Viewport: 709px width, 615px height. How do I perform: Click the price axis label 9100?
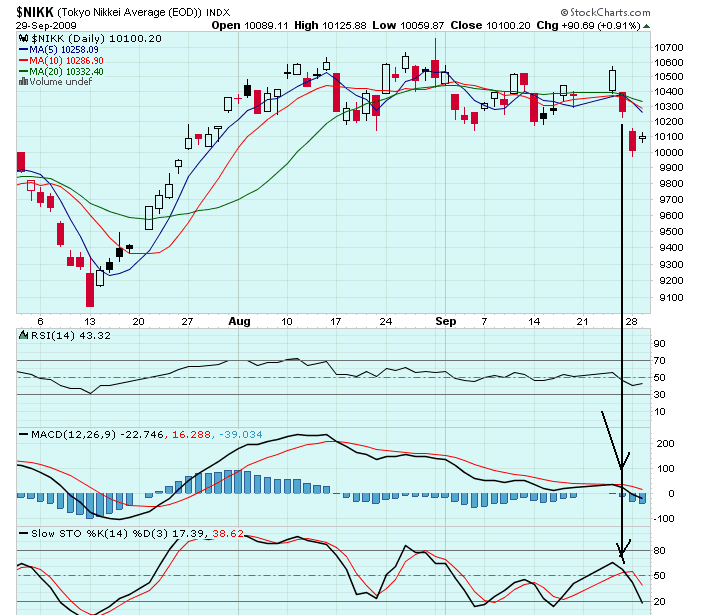point(671,298)
